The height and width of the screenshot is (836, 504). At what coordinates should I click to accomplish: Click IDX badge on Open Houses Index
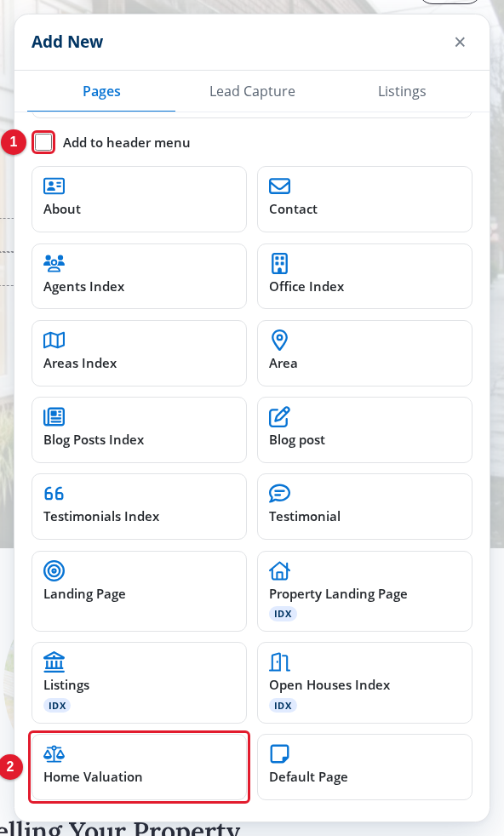(283, 706)
